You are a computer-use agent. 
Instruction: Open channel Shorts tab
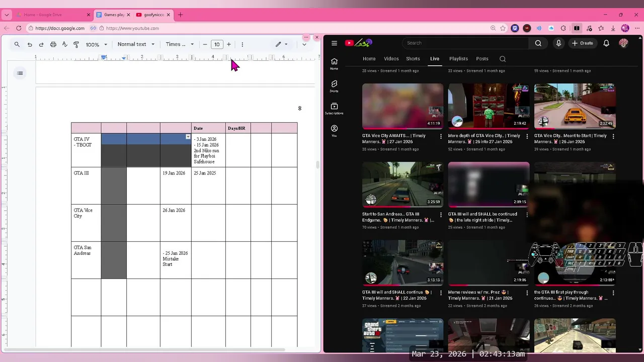[x=413, y=59]
